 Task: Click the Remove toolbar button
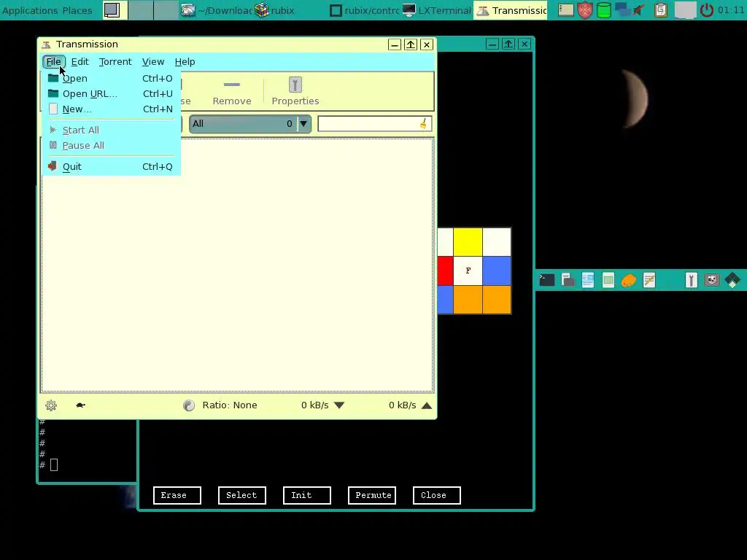point(232,91)
